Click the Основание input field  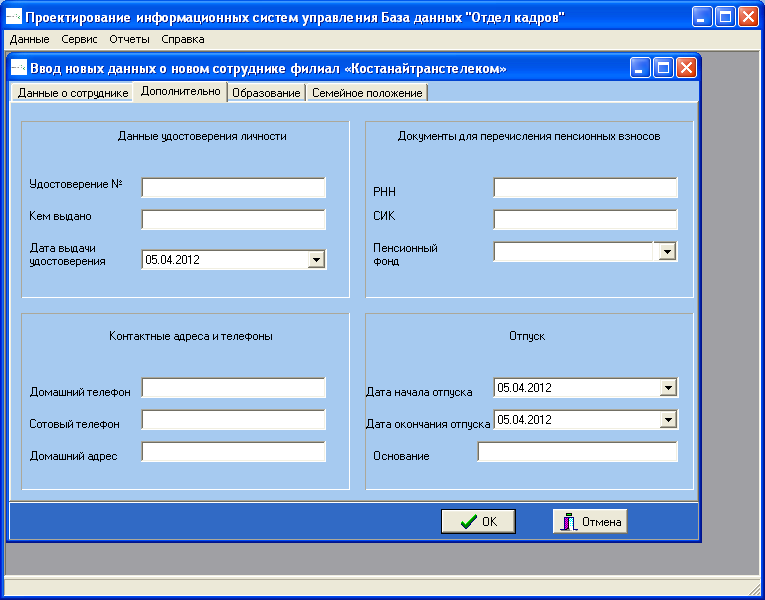pyautogui.click(x=578, y=452)
